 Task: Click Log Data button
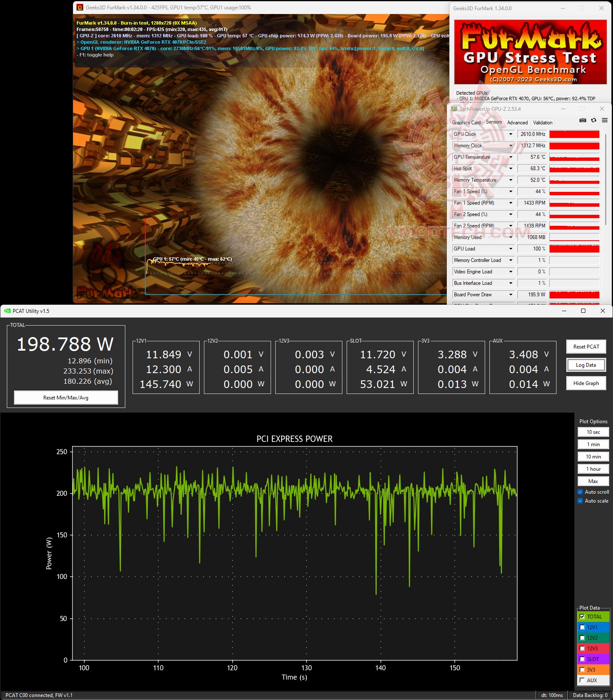[x=586, y=365]
